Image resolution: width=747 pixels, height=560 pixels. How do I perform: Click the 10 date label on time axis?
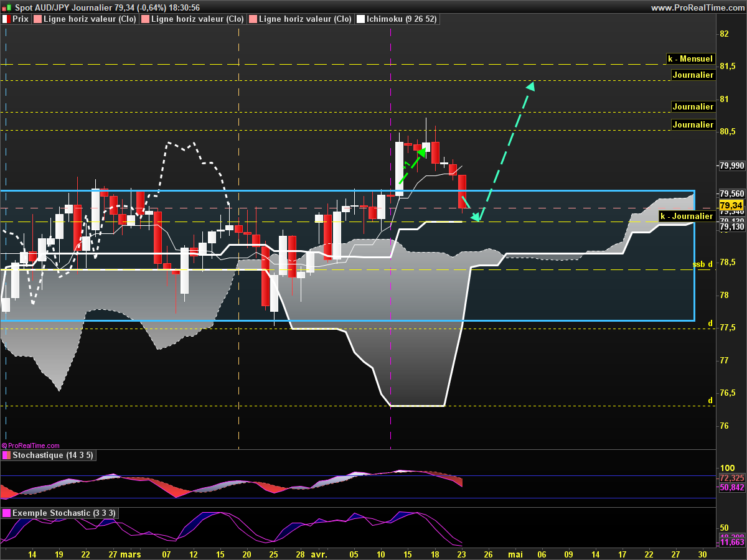coord(381,554)
